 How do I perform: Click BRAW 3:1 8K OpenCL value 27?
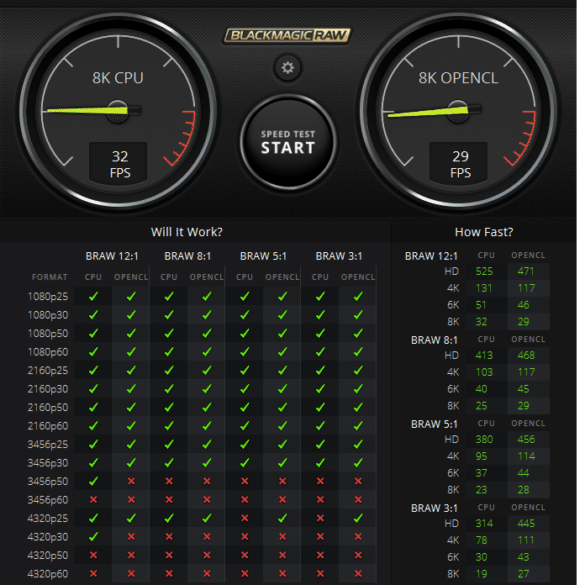click(523, 574)
